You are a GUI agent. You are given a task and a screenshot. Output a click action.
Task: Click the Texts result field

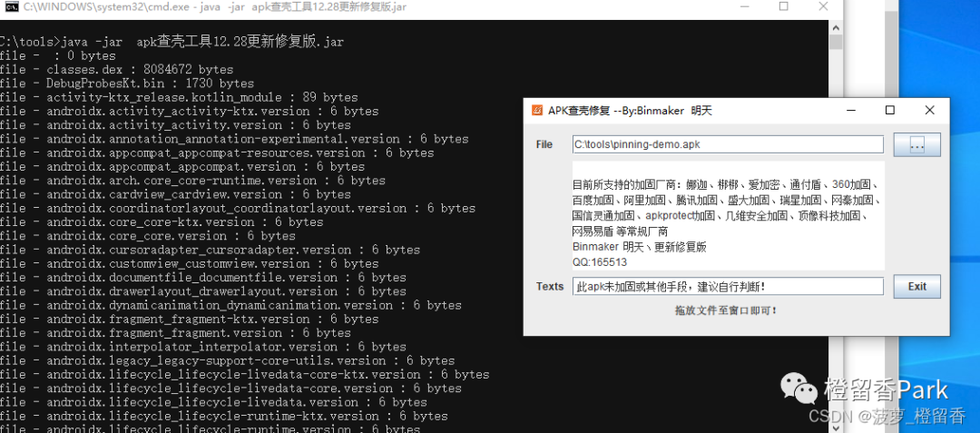[x=727, y=287]
